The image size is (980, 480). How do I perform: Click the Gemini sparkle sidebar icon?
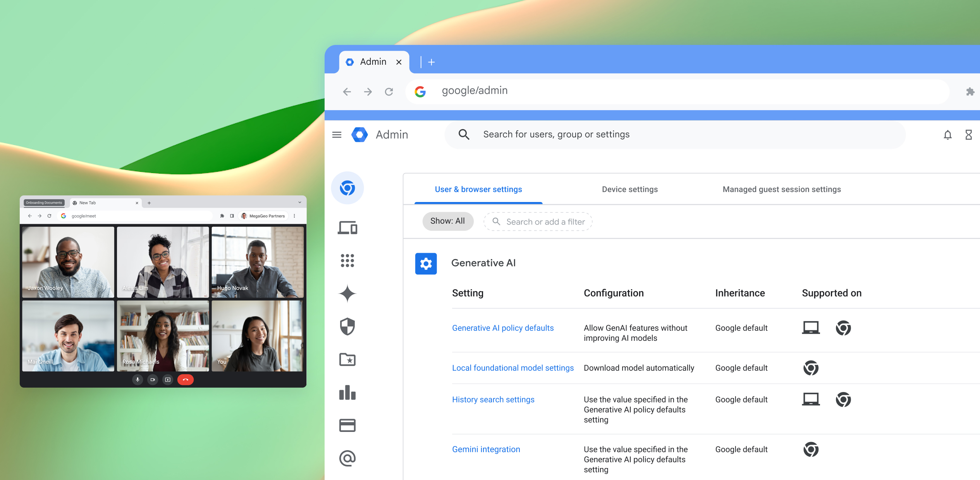pyautogui.click(x=347, y=294)
